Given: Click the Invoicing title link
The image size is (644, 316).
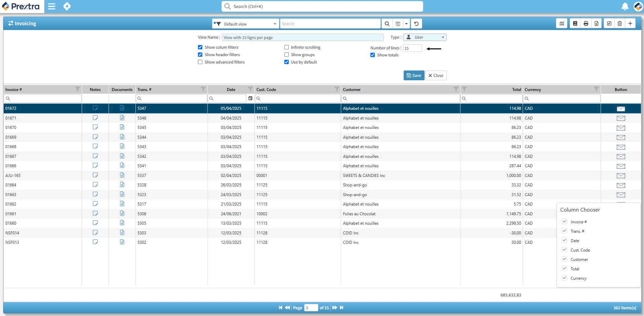Looking at the screenshot, I should (x=22, y=24).
